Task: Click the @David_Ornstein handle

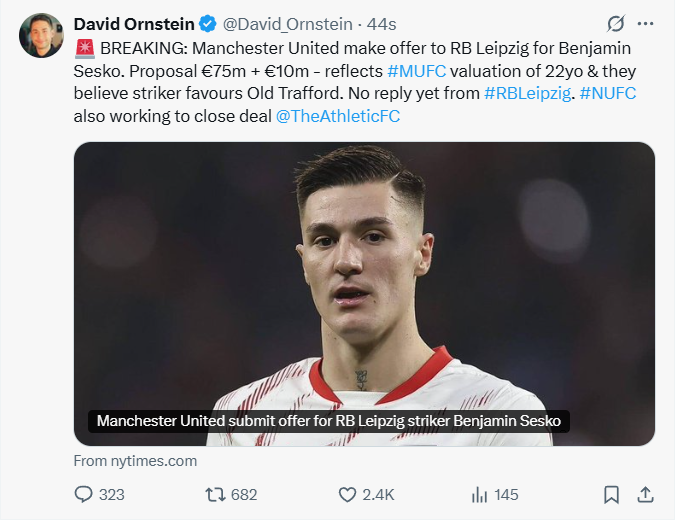Action: [287, 24]
